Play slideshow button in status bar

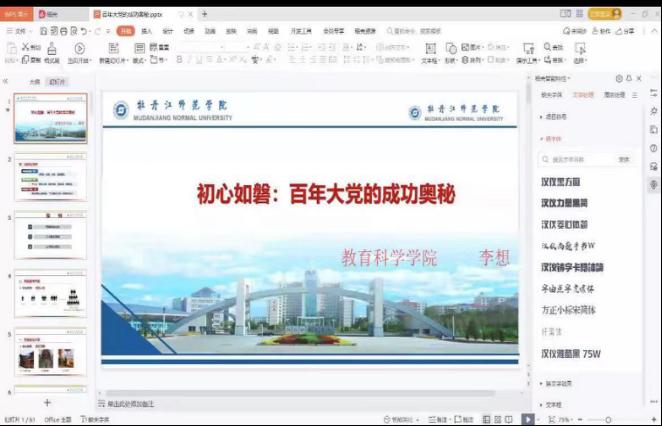point(527,420)
